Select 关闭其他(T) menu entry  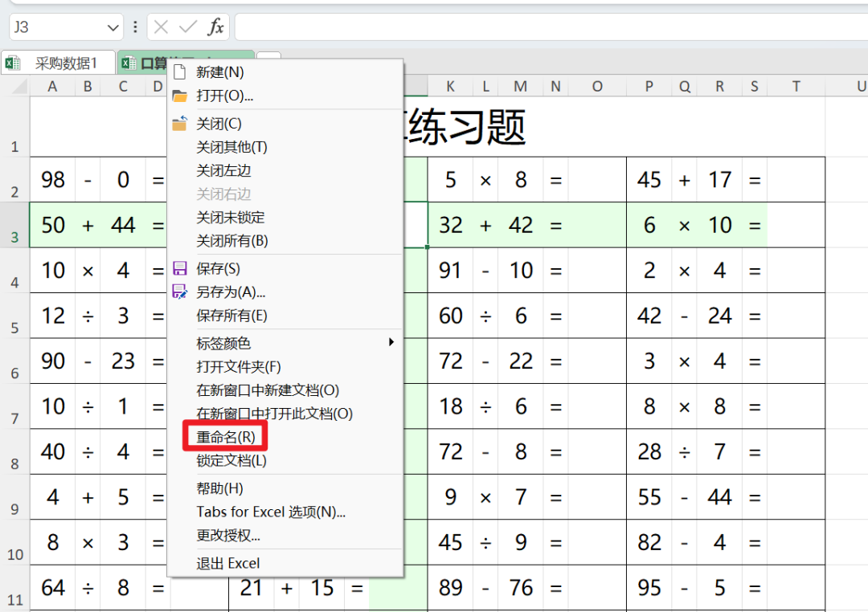coord(285,147)
